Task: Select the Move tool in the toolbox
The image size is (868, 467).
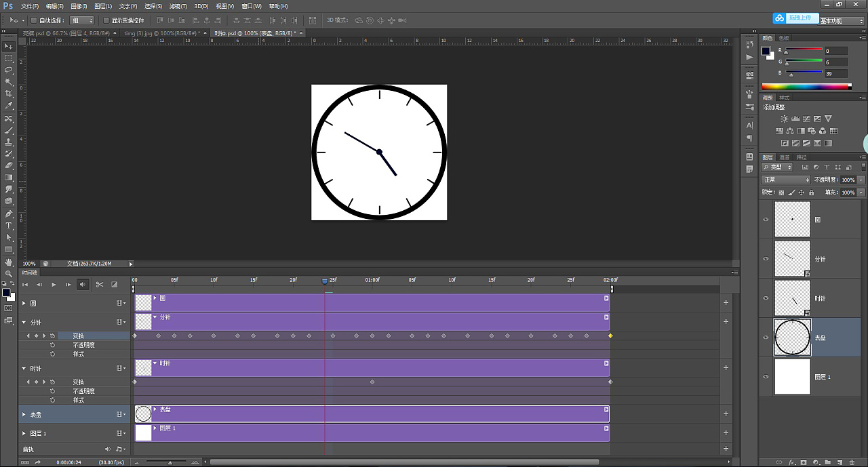Action: point(9,46)
